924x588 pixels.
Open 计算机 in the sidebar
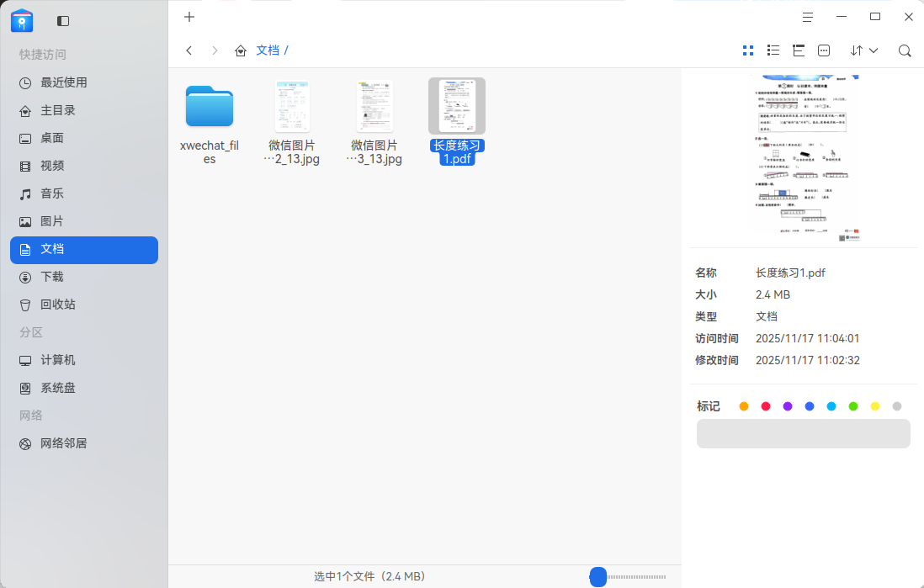pyautogui.click(x=83, y=361)
